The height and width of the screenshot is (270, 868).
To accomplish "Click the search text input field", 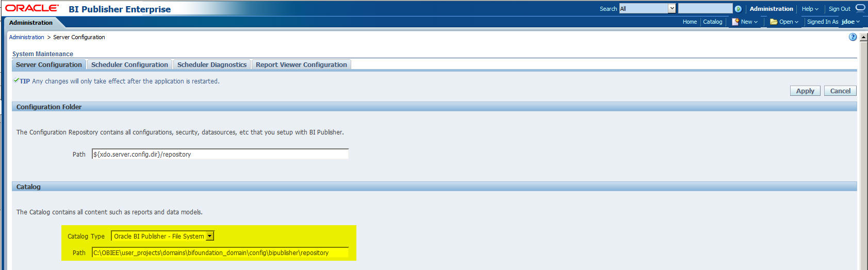I will pos(705,8).
